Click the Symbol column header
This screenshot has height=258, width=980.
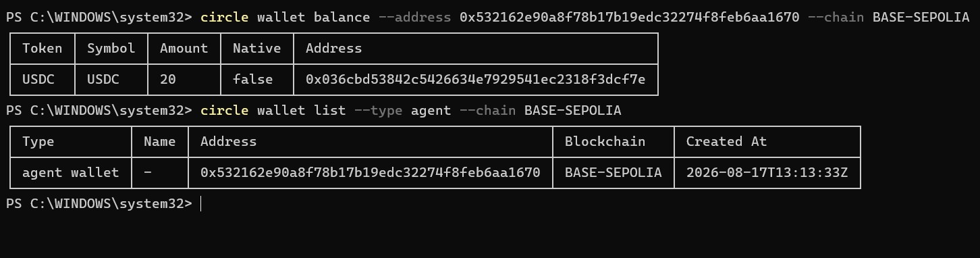tap(111, 48)
